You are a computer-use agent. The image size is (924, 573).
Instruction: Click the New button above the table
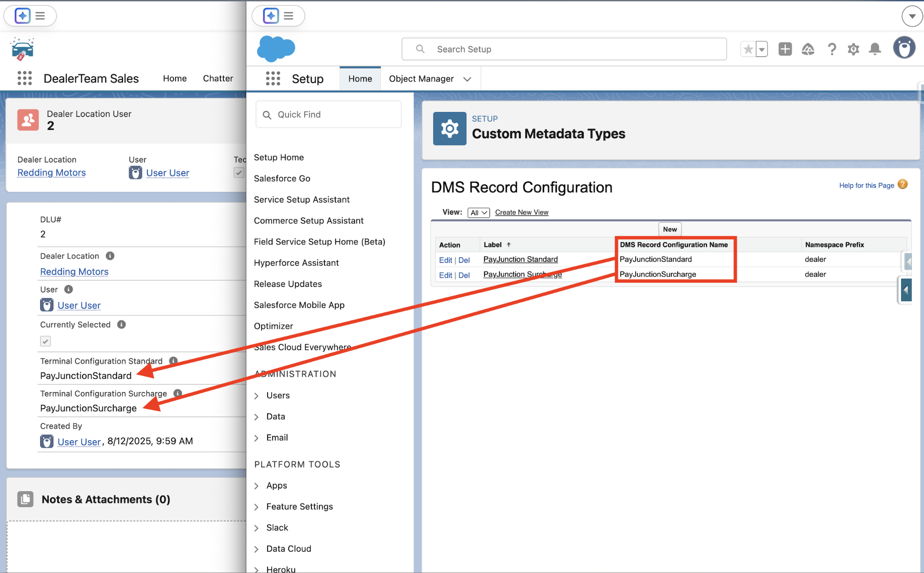click(x=670, y=229)
